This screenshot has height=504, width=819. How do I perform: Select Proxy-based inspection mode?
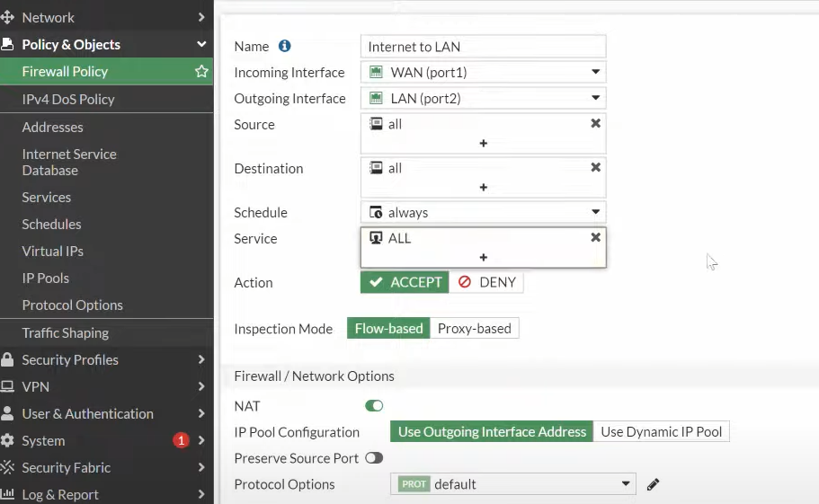pyautogui.click(x=475, y=328)
